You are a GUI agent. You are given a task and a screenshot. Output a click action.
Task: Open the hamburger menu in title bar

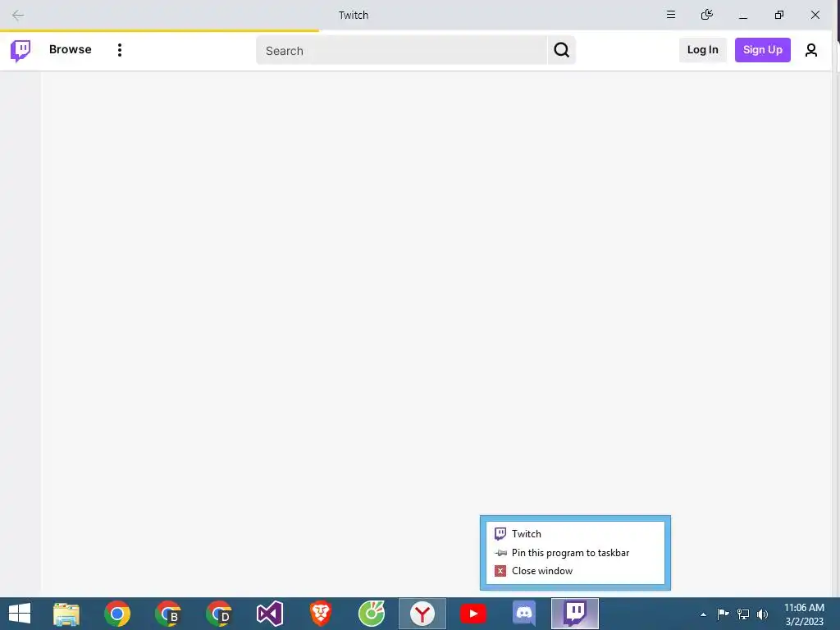coord(671,15)
